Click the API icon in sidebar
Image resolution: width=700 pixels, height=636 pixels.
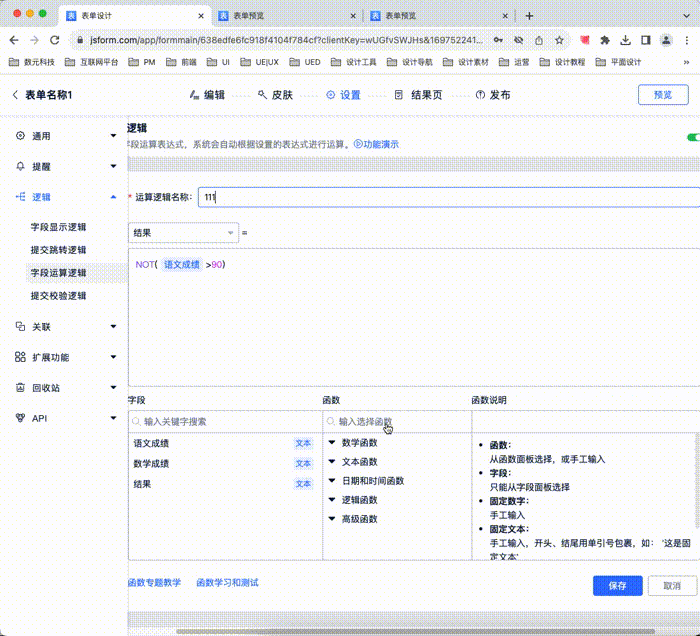[21, 418]
